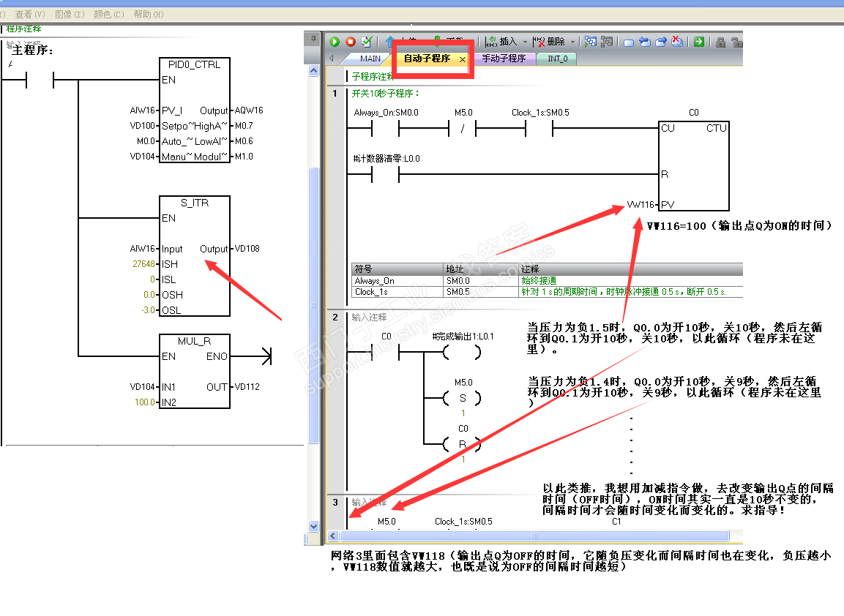Screen dimensions: 844x616
Task: Click the tab scroll left arrow
Action: click(332, 58)
